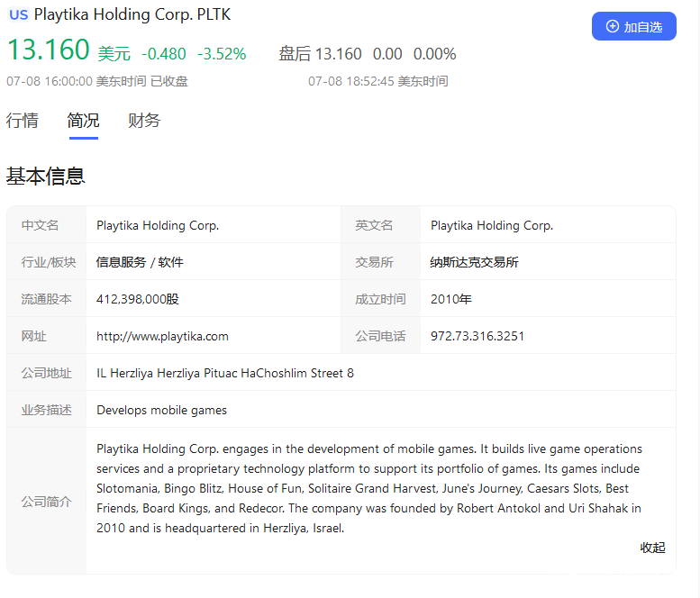Click the Playtika Holding Corp. PLTK title
Viewport: 700px width, 598px height.
[x=134, y=14]
